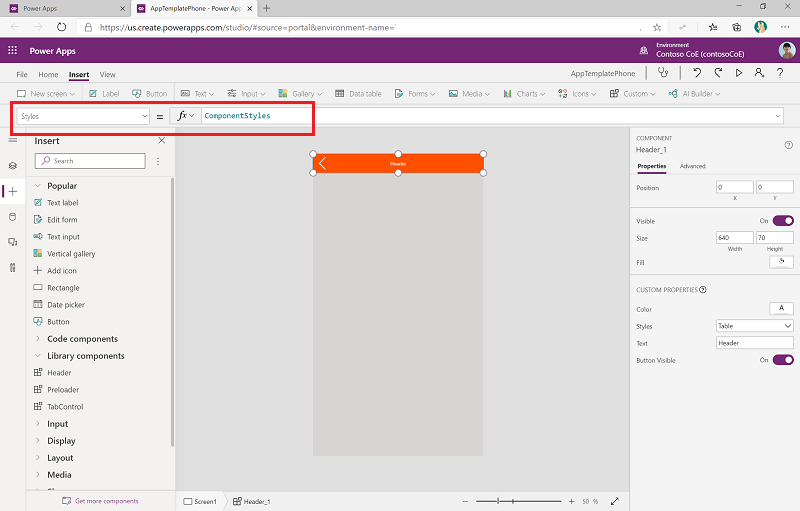
Task: Expand the Input category
Action: [37, 424]
